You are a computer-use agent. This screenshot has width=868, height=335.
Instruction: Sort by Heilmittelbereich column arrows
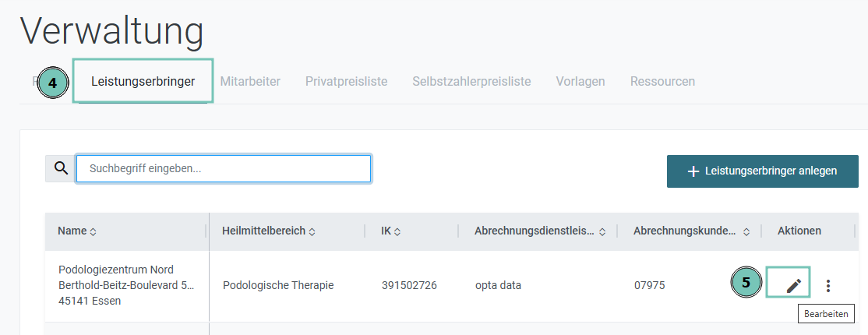coord(312,232)
